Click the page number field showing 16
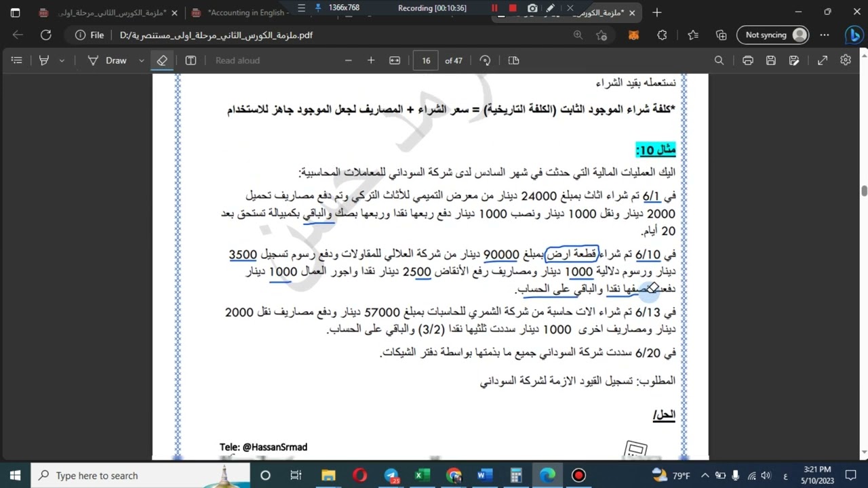Viewport: 868px width, 488px height. click(x=426, y=60)
